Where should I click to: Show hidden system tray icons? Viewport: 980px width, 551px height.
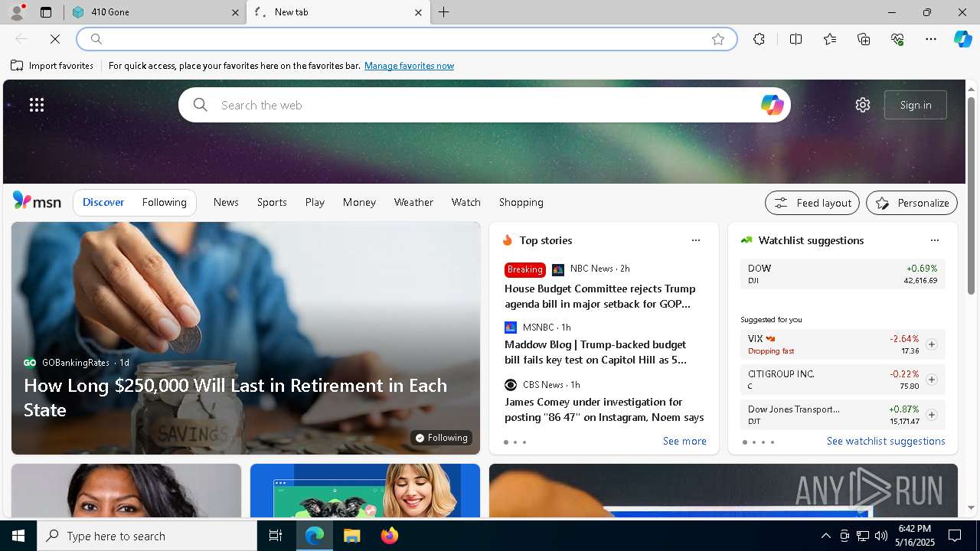tap(825, 536)
